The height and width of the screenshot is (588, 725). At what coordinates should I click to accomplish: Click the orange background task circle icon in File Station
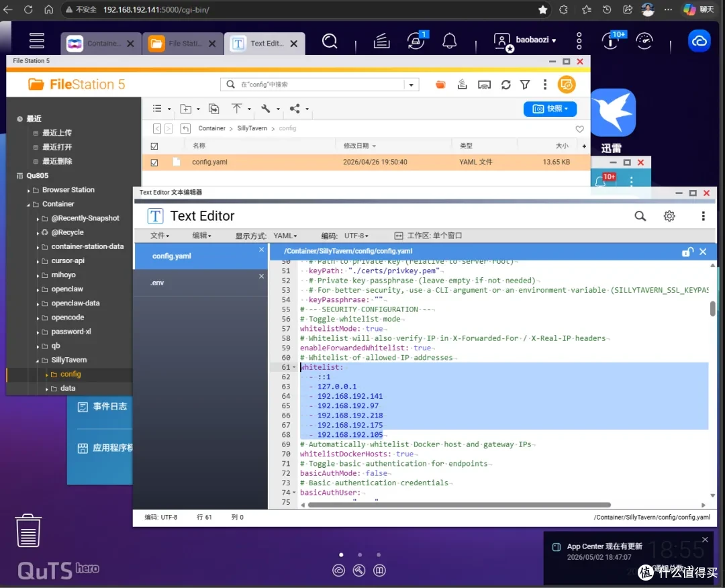point(567,85)
